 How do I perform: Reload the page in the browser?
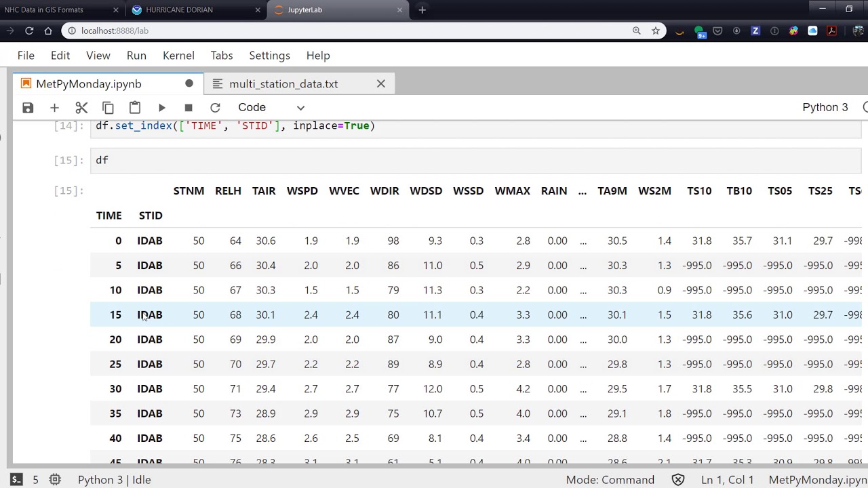[29, 30]
